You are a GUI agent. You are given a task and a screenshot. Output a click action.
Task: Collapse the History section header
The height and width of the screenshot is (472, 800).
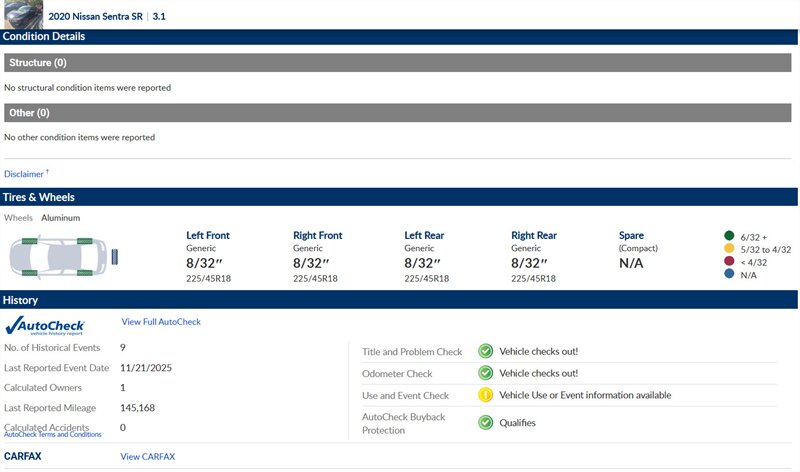click(x=399, y=300)
